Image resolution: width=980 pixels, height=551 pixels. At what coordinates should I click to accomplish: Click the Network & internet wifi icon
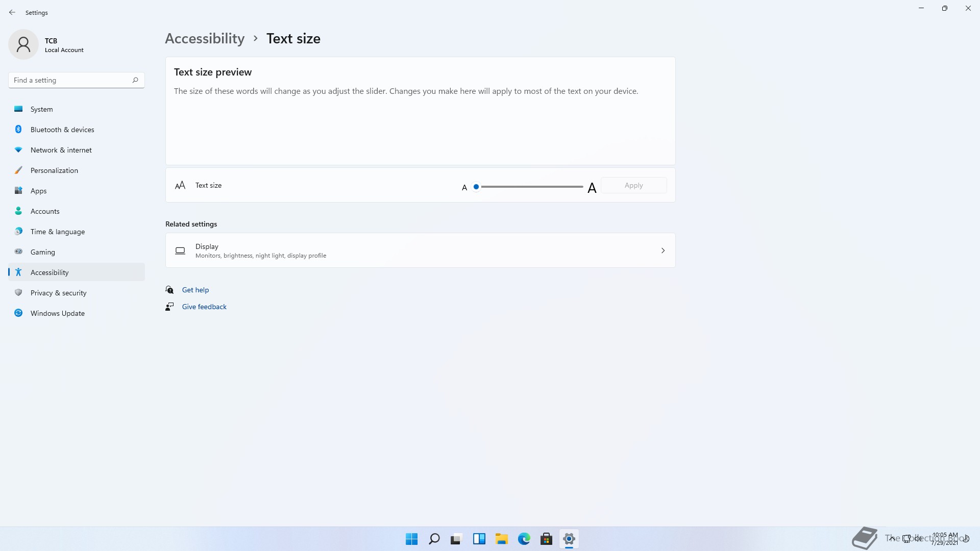click(18, 150)
